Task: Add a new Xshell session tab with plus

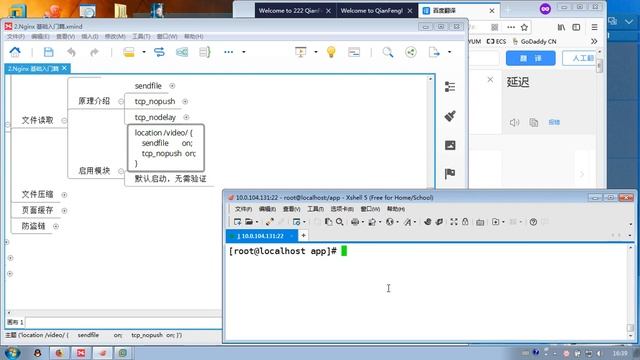Action: click(303, 236)
